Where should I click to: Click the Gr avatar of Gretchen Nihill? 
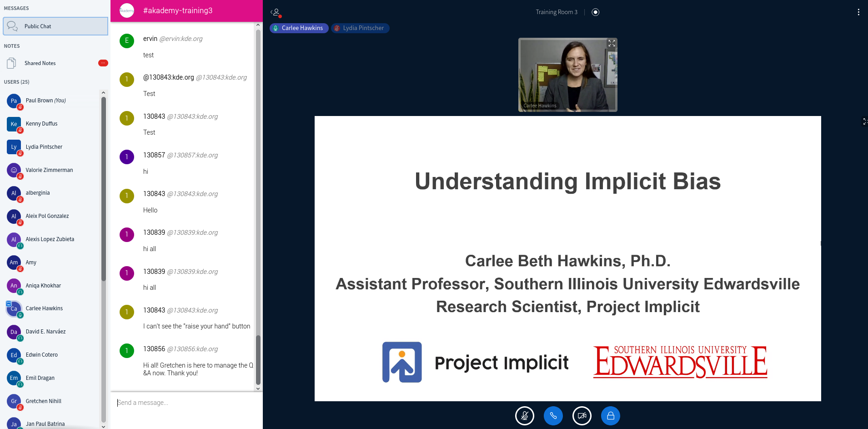click(x=14, y=401)
